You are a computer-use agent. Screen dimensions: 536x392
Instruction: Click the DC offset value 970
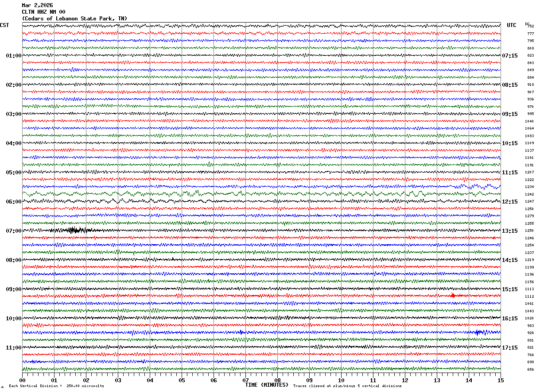[531, 107]
